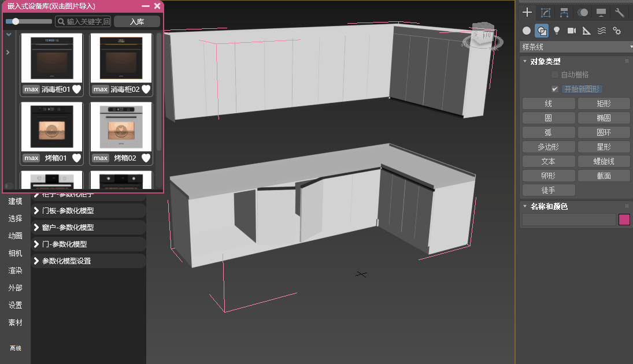Collapse the 对象类型 rollout
This screenshot has width=633, height=364.
(525, 61)
